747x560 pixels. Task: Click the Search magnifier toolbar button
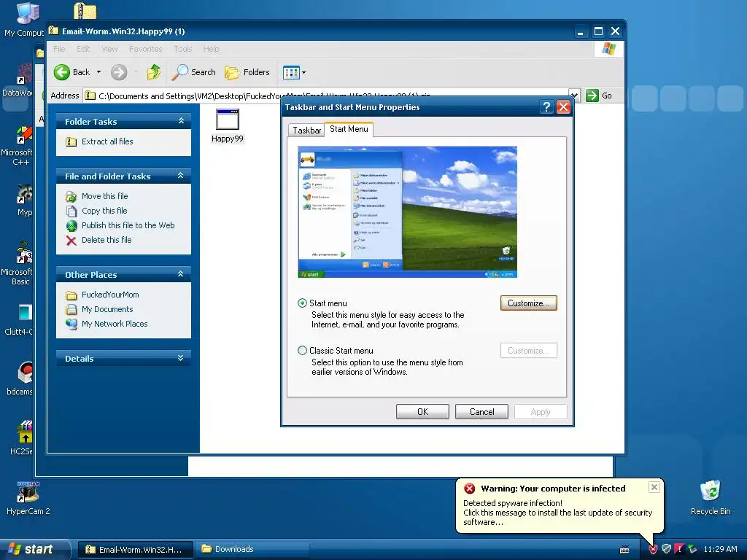tap(193, 72)
